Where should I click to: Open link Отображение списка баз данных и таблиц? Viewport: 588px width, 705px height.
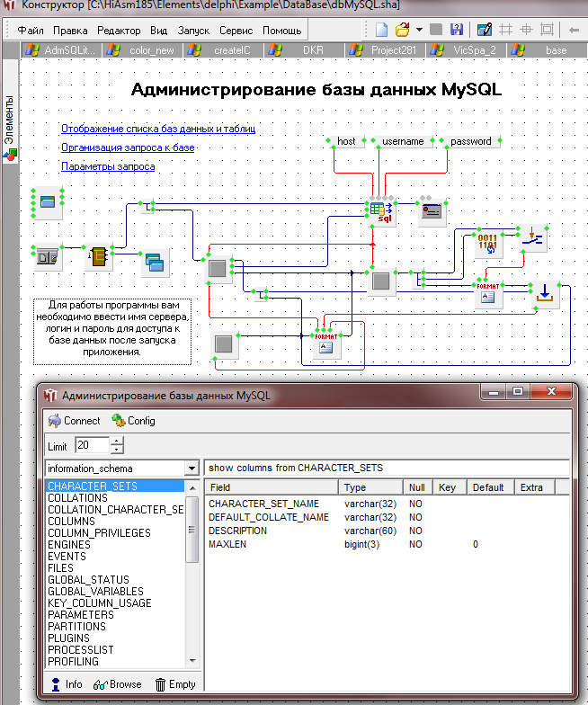[158, 129]
